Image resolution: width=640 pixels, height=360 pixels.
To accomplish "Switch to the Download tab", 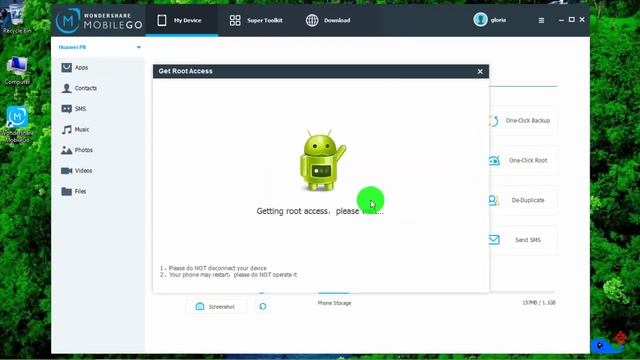I will click(328, 20).
